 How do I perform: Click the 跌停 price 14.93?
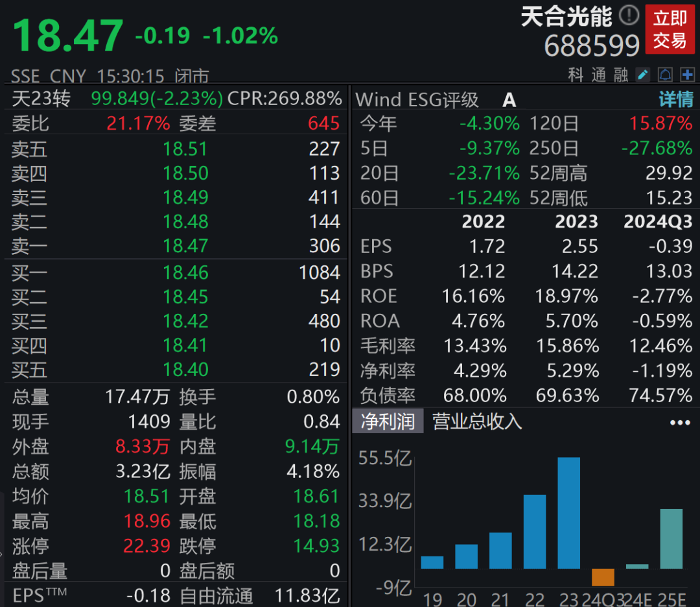[316, 546]
